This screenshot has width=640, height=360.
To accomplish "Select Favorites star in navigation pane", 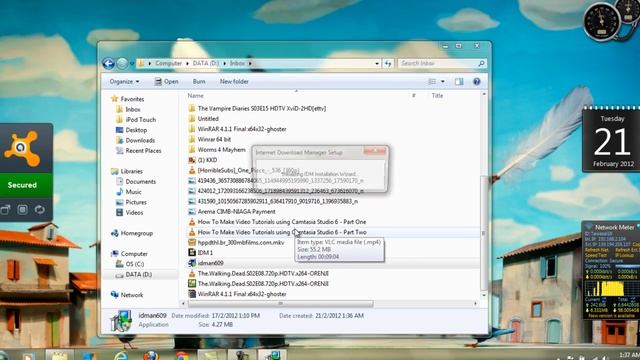I will pyautogui.click(x=114, y=99).
